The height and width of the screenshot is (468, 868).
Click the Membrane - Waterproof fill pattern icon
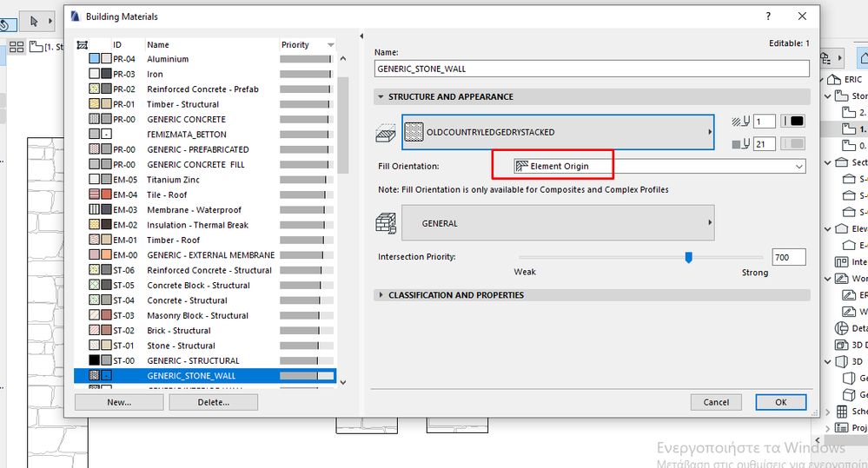click(95, 209)
